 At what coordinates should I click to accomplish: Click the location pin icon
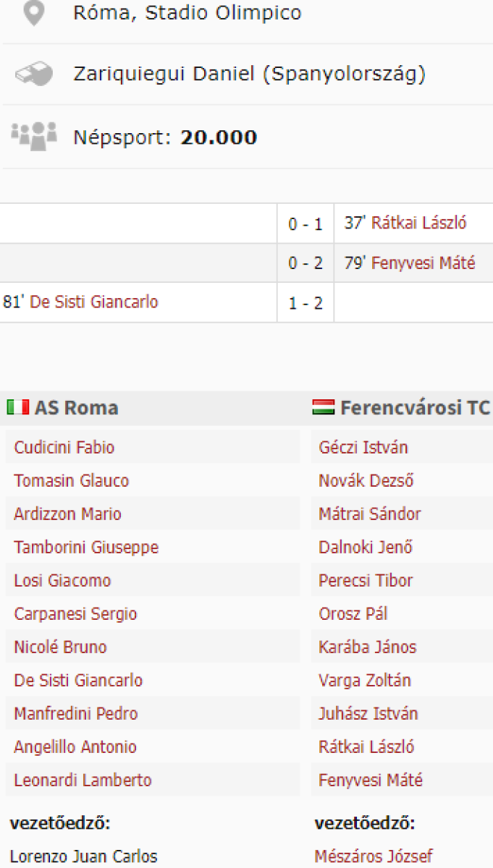tap(33, 13)
